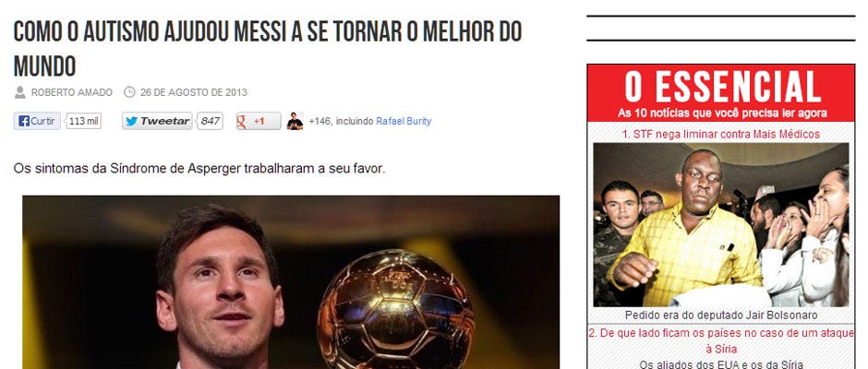Open the Síria attack news link

[721, 340]
